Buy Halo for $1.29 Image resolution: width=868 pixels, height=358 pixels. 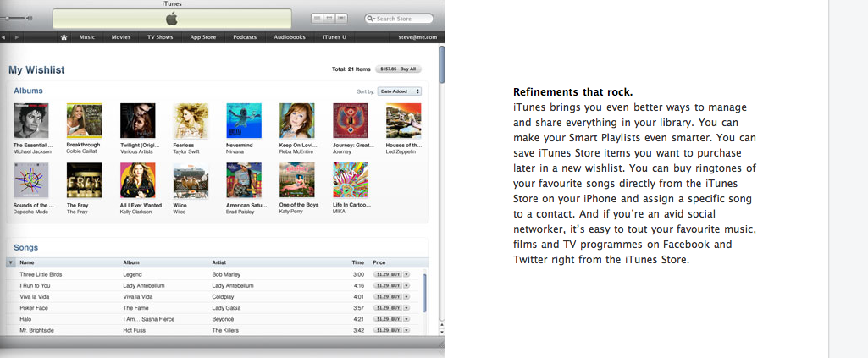click(x=388, y=319)
